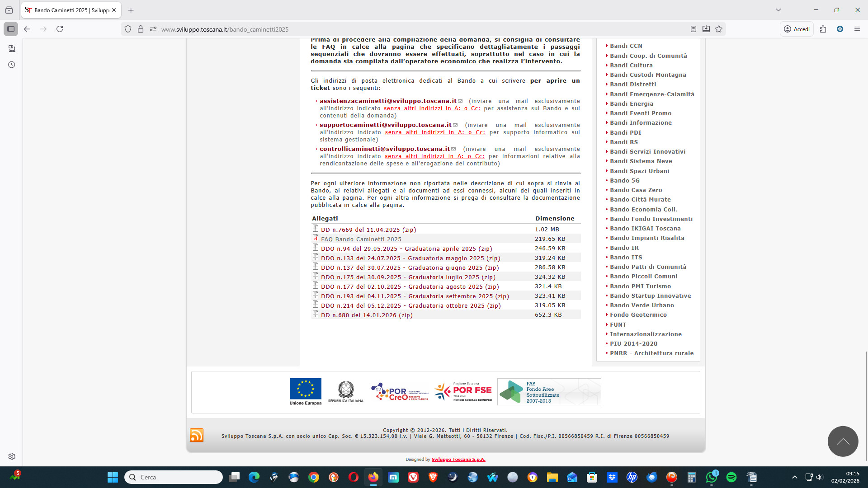Viewport: 868px width, 488px height.
Task: Open Firefox sidebar toggle icon
Action: (11, 29)
